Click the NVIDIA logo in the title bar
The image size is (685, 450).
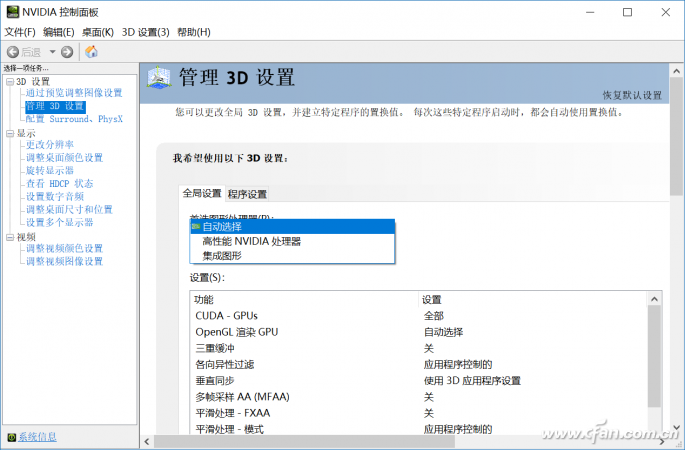click(12, 12)
